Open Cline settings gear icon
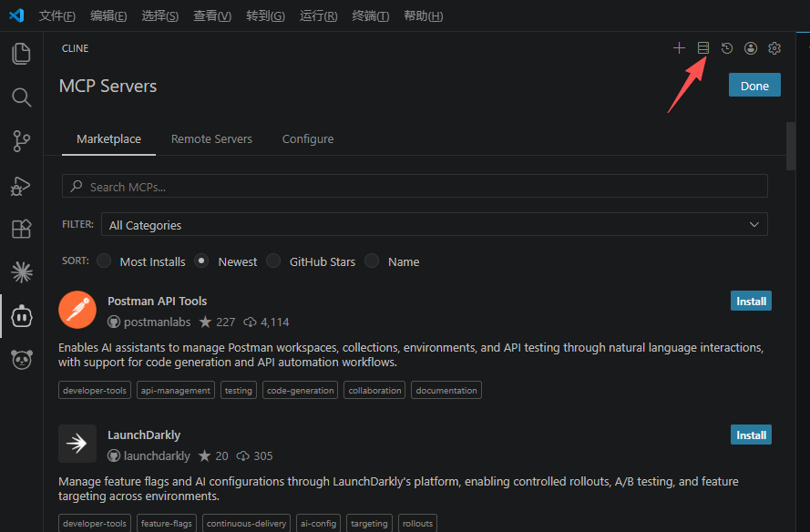This screenshot has width=810, height=532. coord(774,48)
